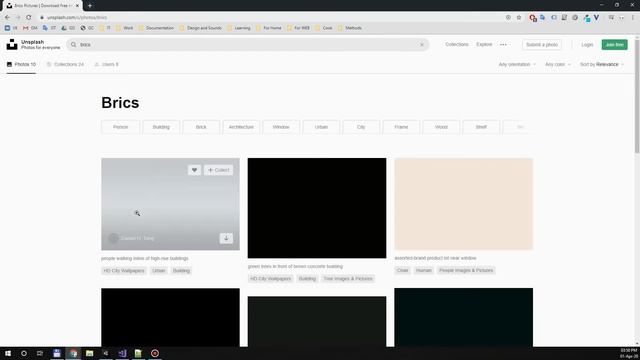Open the Windows Start menu
The height and width of the screenshot is (360, 640).
click(x=8, y=353)
